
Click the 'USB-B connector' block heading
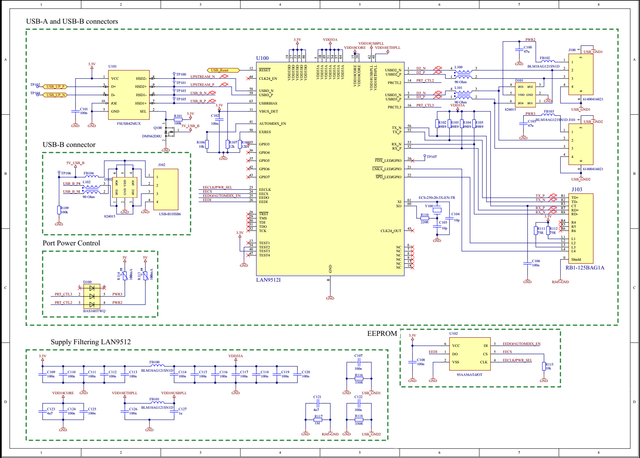[x=69, y=145]
